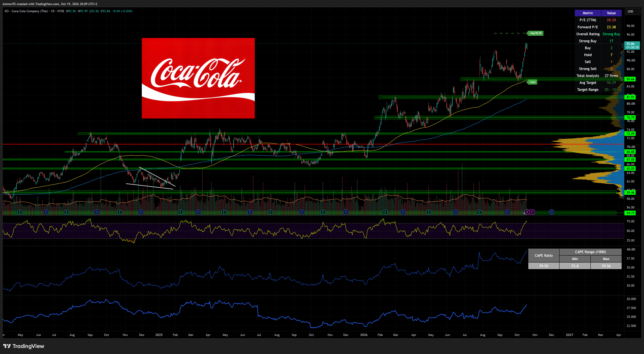This screenshot has height=354, width=644.
Task: Open the dividend D marker near March 2025
Action: [198, 212]
